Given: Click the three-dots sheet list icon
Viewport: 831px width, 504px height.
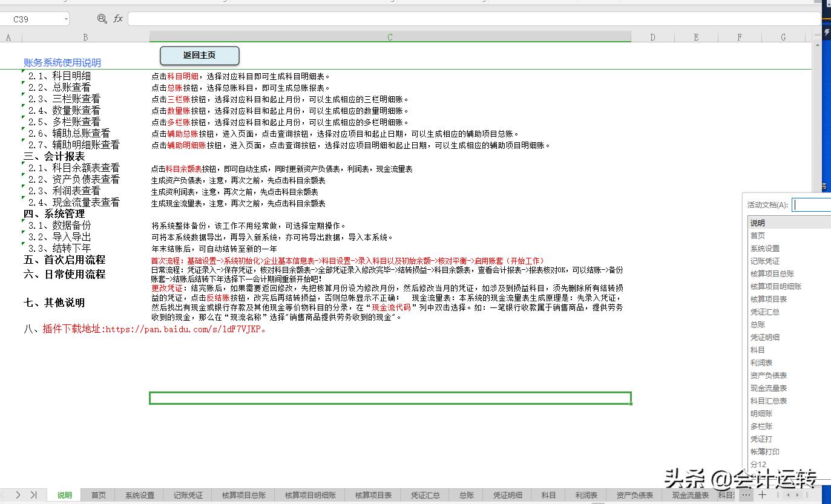Looking at the screenshot, I should pyautogui.click(x=746, y=495).
